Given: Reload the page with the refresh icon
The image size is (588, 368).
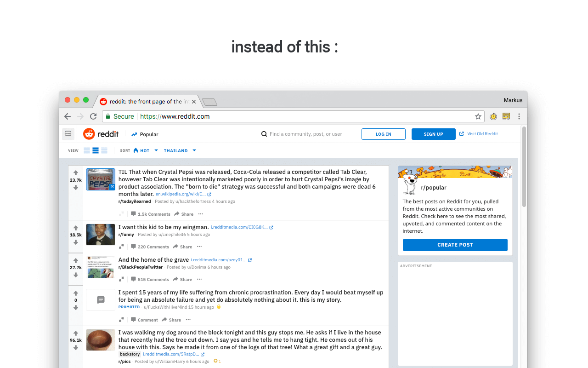Looking at the screenshot, I should click(x=93, y=116).
